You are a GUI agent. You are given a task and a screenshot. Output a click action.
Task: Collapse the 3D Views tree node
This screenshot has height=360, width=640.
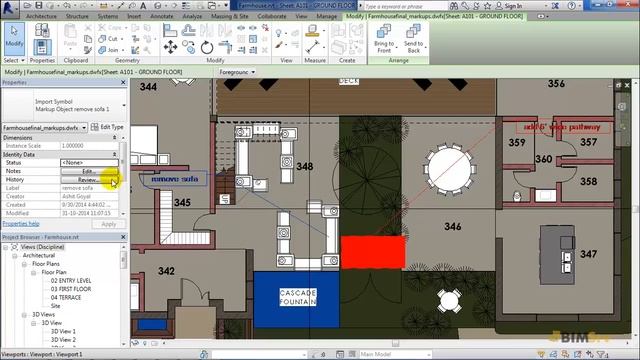(x=24, y=315)
